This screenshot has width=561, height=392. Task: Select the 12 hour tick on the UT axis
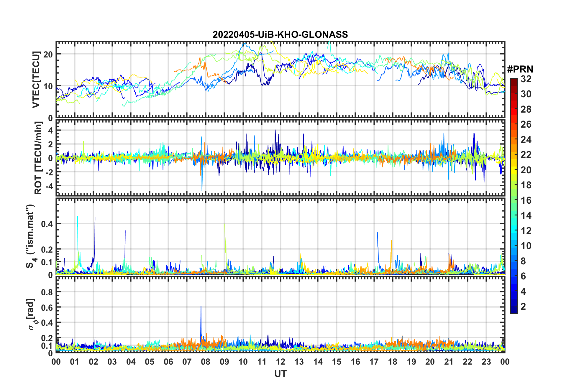(x=280, y=362)
